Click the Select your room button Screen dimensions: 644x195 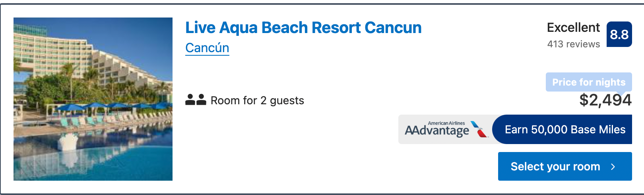pyautogui.click(x=565, y=166)
